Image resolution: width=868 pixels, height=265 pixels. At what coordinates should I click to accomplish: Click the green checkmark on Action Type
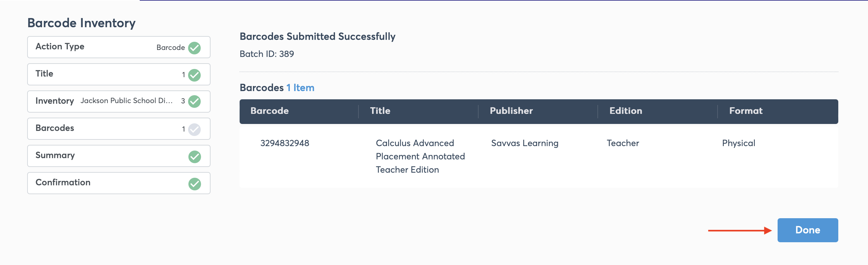click(194, 47)
